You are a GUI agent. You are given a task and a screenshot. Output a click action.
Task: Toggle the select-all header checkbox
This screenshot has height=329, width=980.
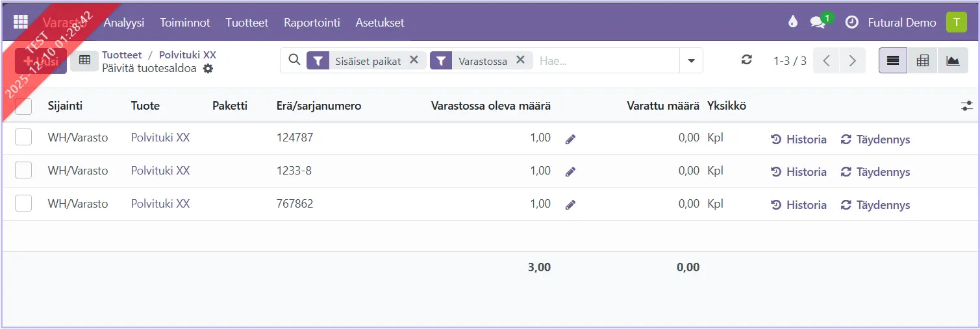pos(23,106)
